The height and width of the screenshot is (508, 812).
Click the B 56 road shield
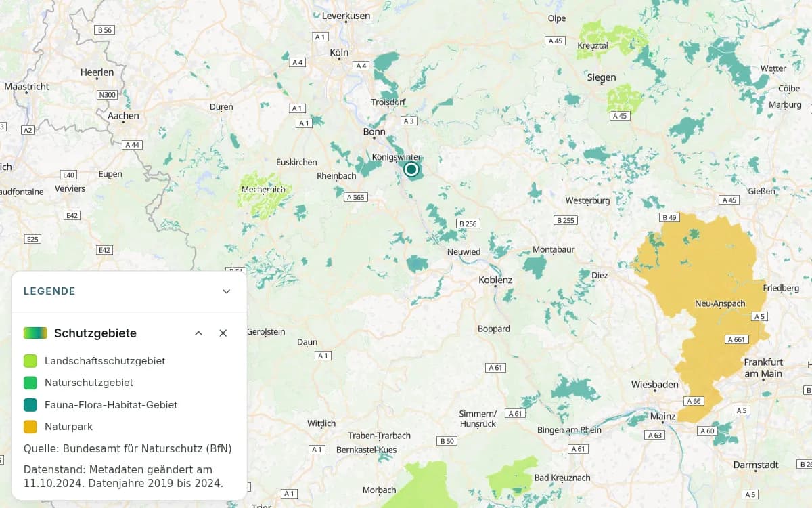tap(104, 30)
